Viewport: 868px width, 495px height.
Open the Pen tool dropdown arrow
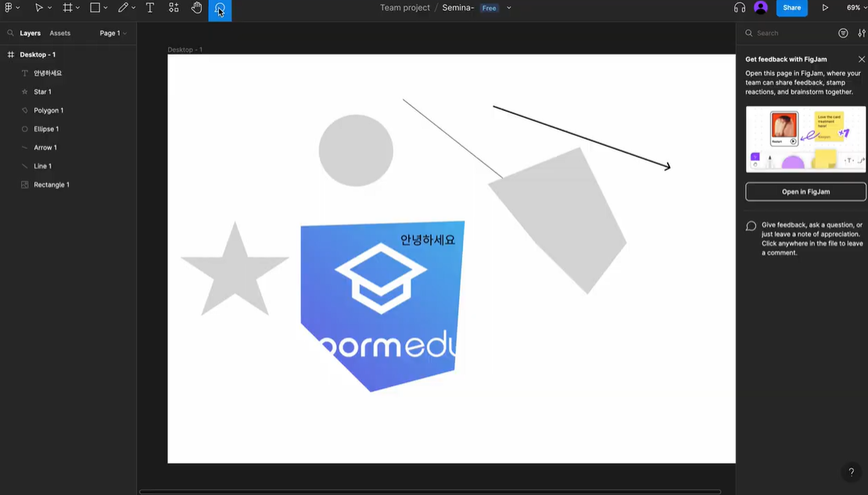click(134, 8)
